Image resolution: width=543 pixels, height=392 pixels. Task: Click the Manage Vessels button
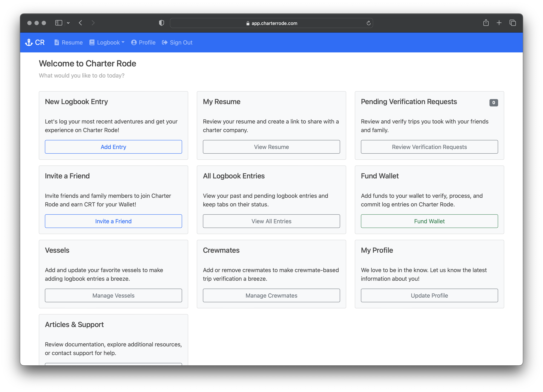point(113,295)
